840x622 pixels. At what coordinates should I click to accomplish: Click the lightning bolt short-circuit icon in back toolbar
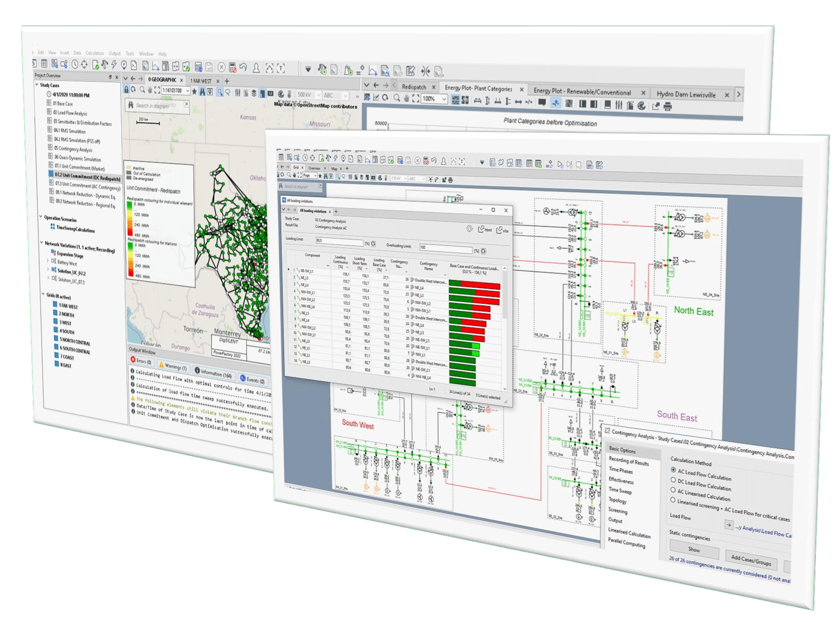click(114, 65)
